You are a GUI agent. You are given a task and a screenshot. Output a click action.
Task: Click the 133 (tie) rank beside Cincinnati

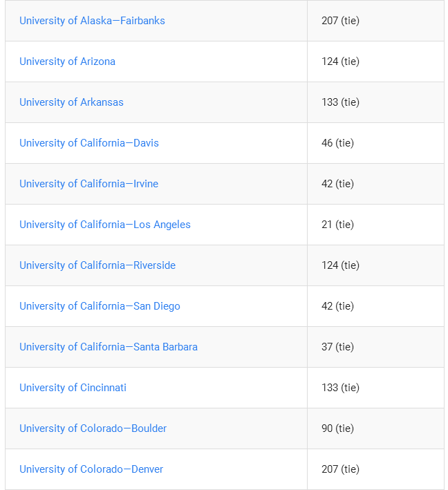click(340, 388)
